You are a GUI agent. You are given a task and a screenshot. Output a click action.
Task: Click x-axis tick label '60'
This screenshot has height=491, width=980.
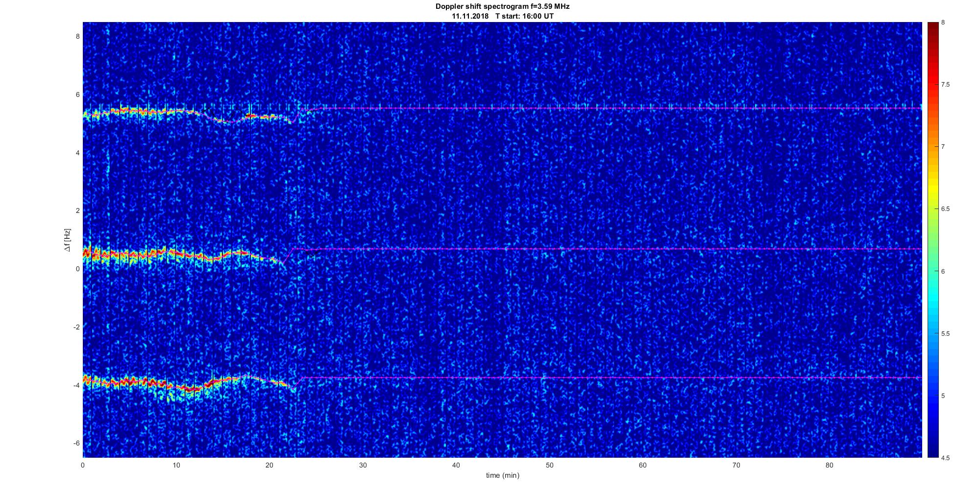click(x=642, y=465)
